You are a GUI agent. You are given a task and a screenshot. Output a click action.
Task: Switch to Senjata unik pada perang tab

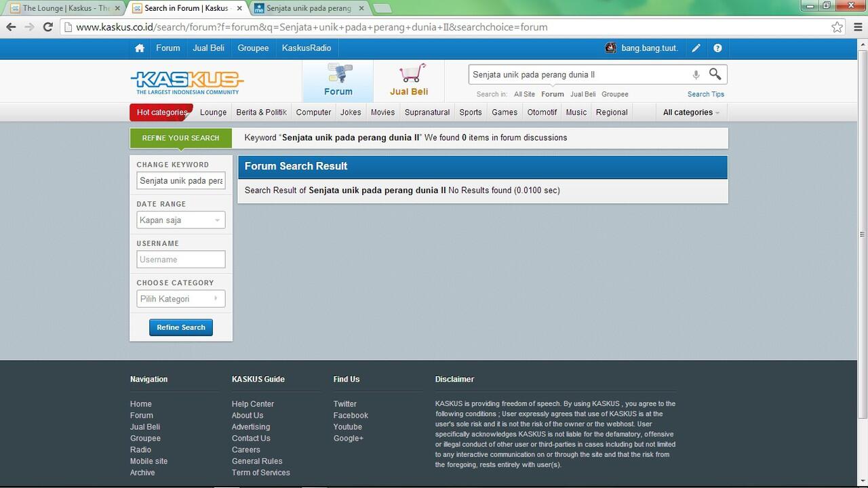309,8
